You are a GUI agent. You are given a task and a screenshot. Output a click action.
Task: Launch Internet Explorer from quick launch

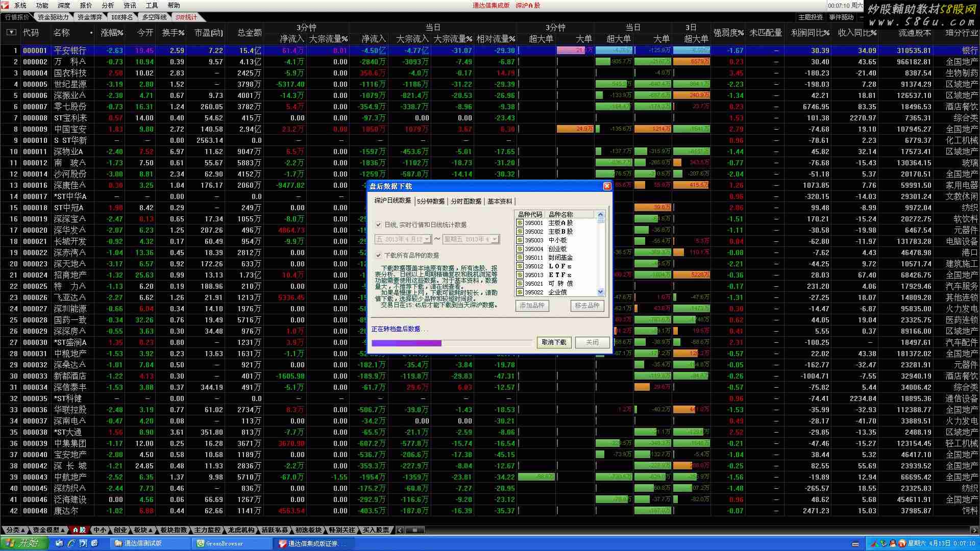(71, 543)
